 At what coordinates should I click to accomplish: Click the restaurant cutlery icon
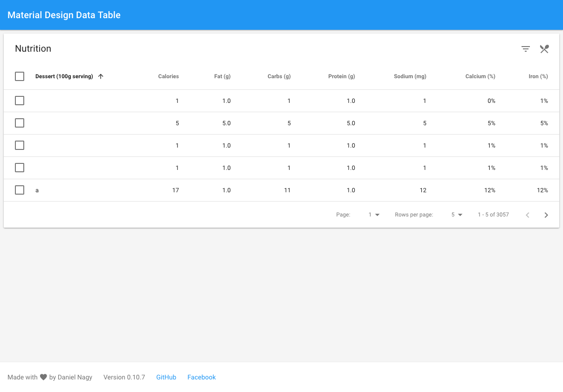pyautogui.click(x=544, y=48)
